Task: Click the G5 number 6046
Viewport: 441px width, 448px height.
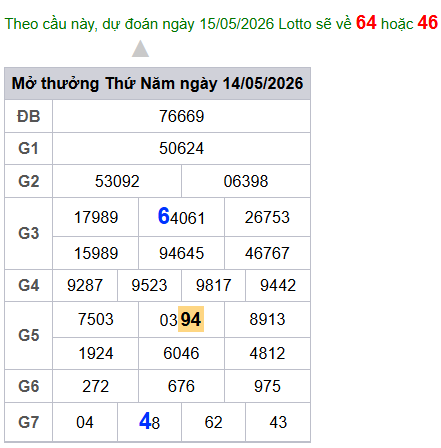Action: (x=181, y=353)
